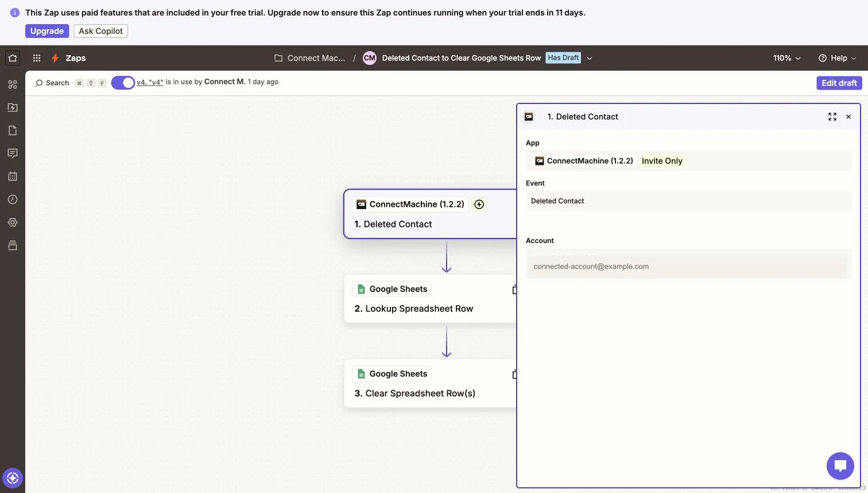Screen dimensions: 868x493
Task: Select the 3. Clear Spreadsheet Row(s) step
Action: point(430,384)
